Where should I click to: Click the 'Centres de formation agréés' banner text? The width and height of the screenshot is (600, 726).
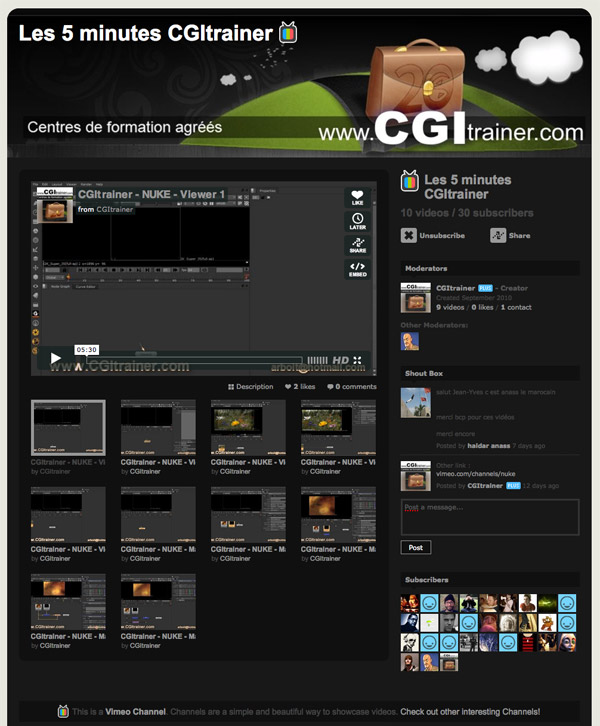125,127
